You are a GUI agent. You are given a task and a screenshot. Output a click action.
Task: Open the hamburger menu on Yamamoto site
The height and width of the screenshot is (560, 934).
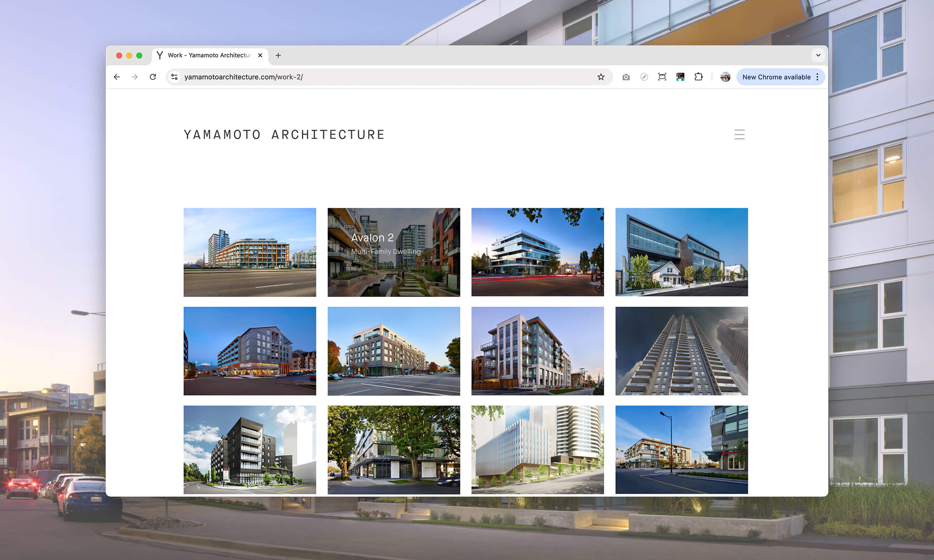(x=739, y=134)
